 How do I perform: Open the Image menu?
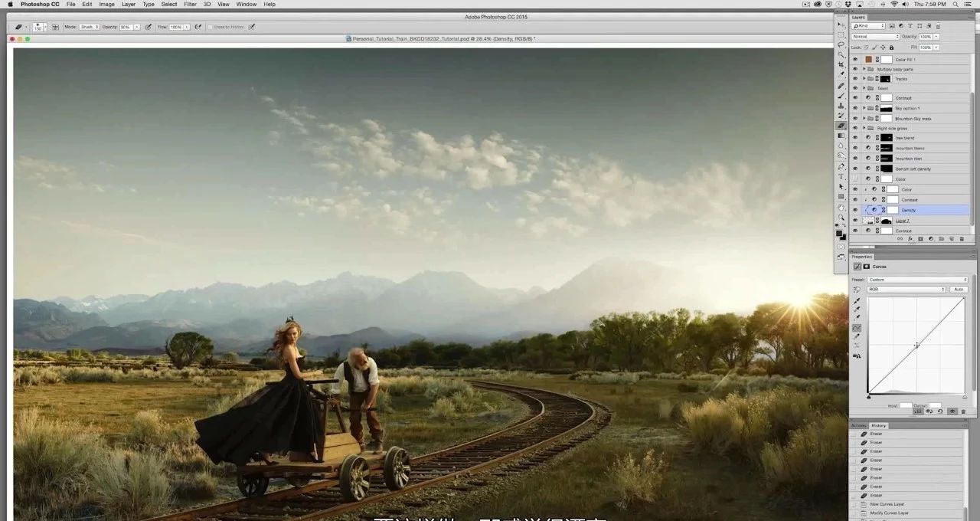[x=107, y=5]
